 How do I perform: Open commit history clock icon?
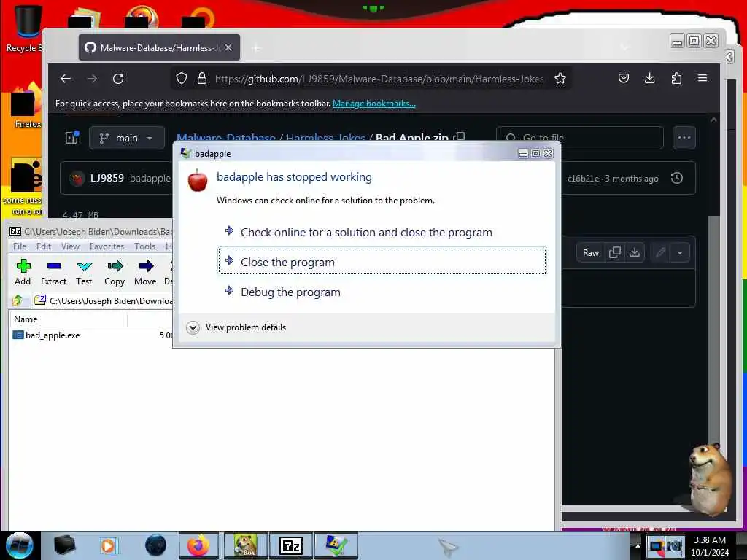(677, 178)
